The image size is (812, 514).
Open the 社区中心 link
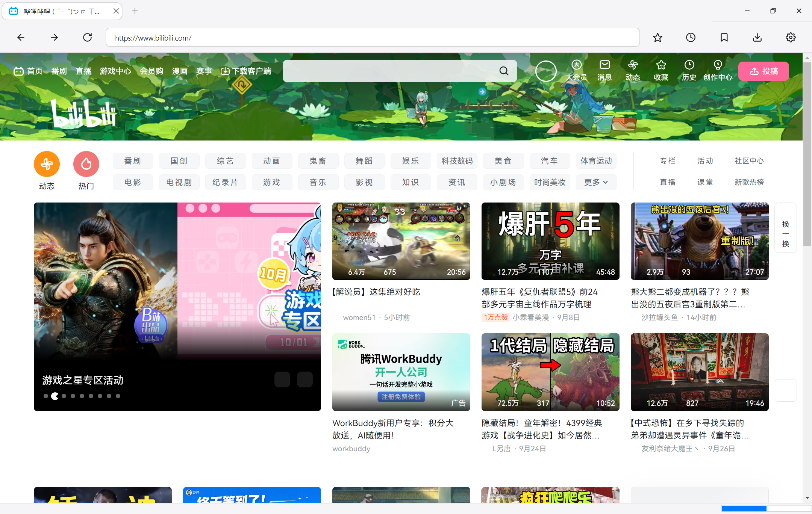pyautogui.click(x=749, y=161)
